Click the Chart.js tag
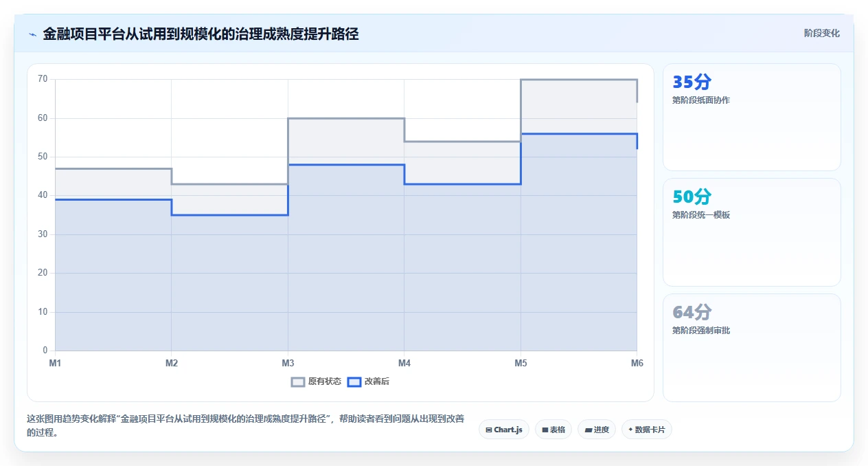 pos(504,430)
